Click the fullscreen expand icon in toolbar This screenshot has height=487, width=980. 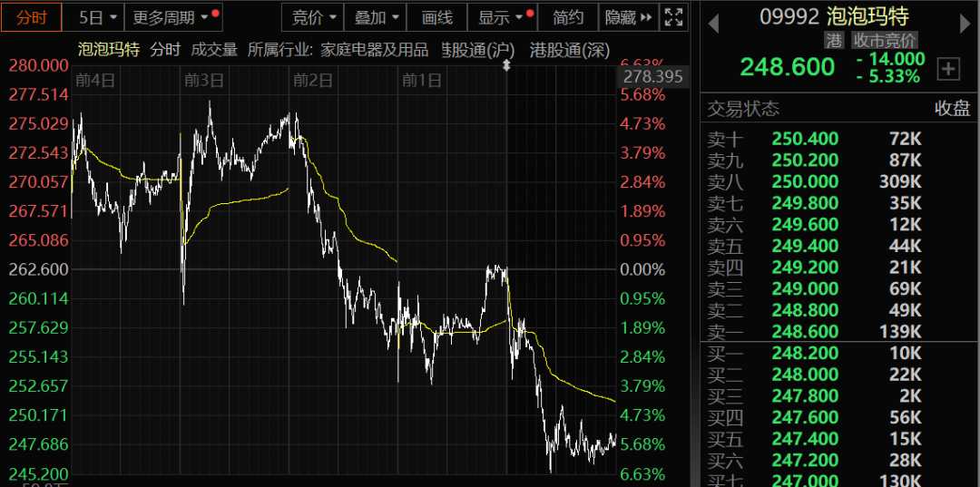(673, 17)
